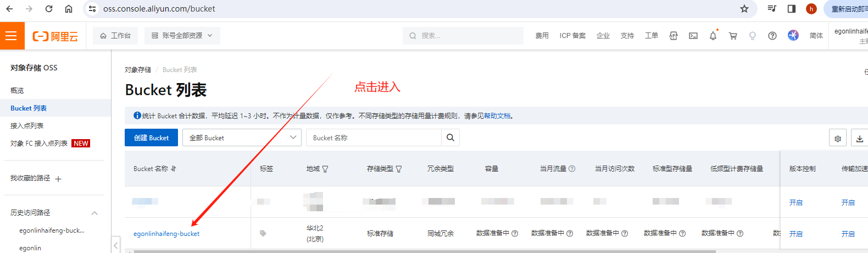Image resolution: width=868 pixels, height=253 pixels.
Task: Open history path egonlin
Action: [30, 248]
